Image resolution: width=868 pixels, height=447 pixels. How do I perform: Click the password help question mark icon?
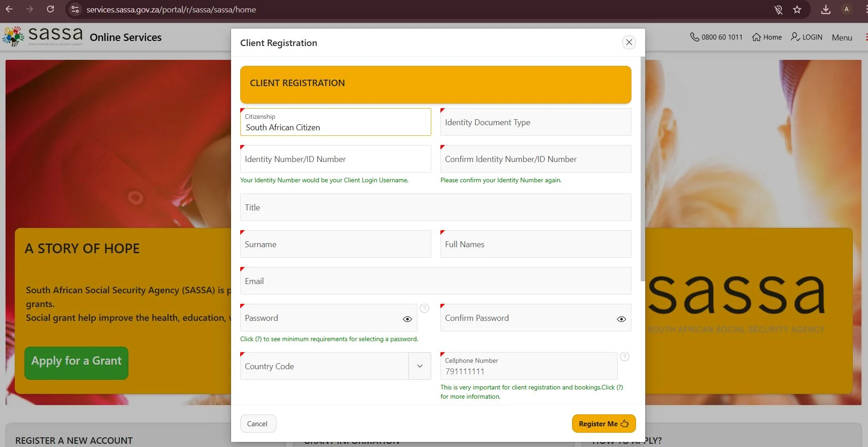tap(424, 308)
